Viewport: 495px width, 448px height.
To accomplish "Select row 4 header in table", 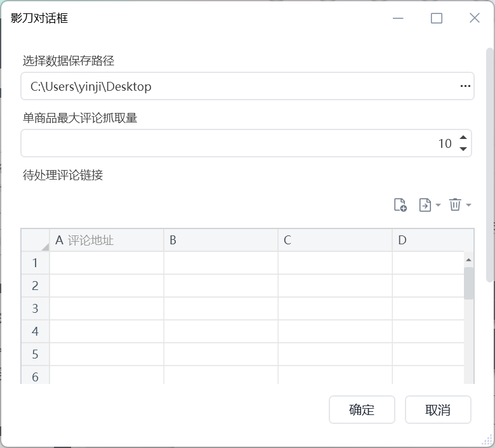I will (35, 331).
